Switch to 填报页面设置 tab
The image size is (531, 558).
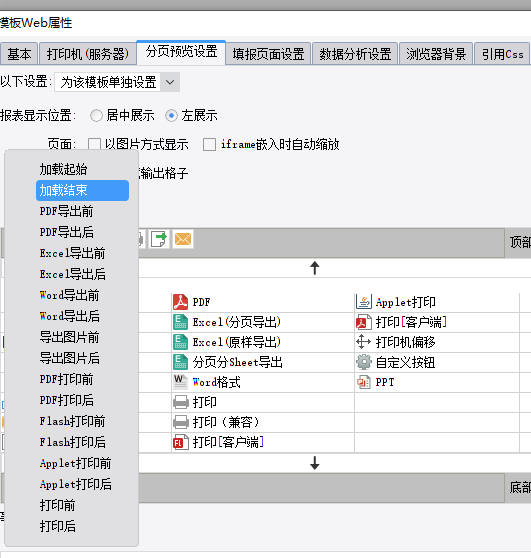268,54
